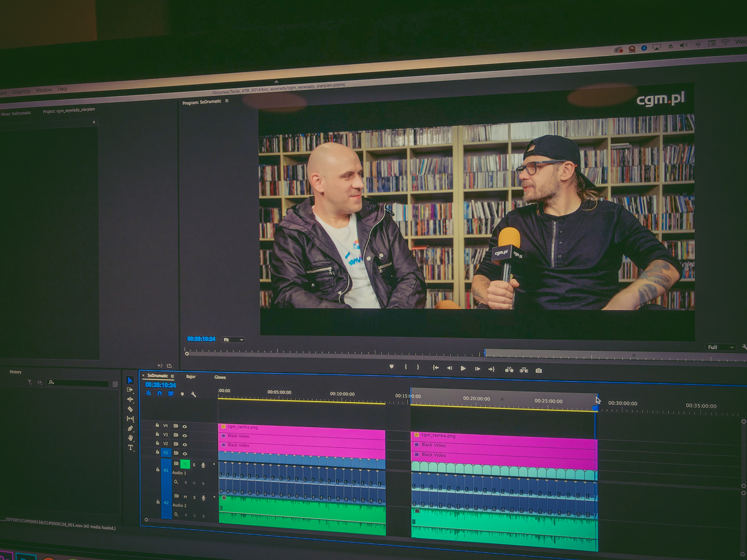This screenshot has width=747, height=560.
Task: Switch to the Bajor sequence tab
Action: pos(191,377)
